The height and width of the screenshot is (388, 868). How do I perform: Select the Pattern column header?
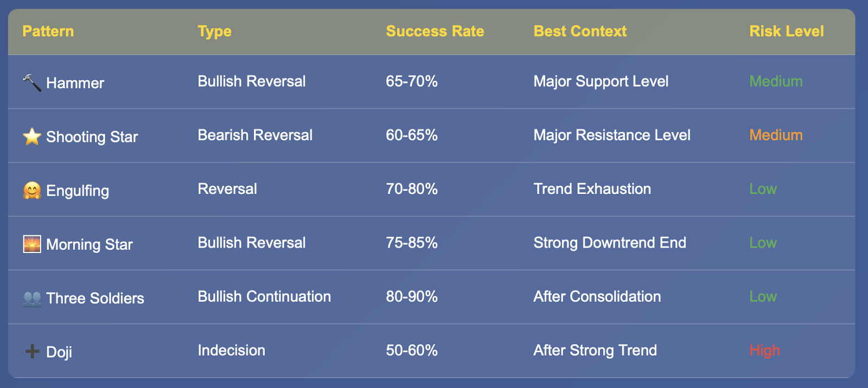[48, 31]
